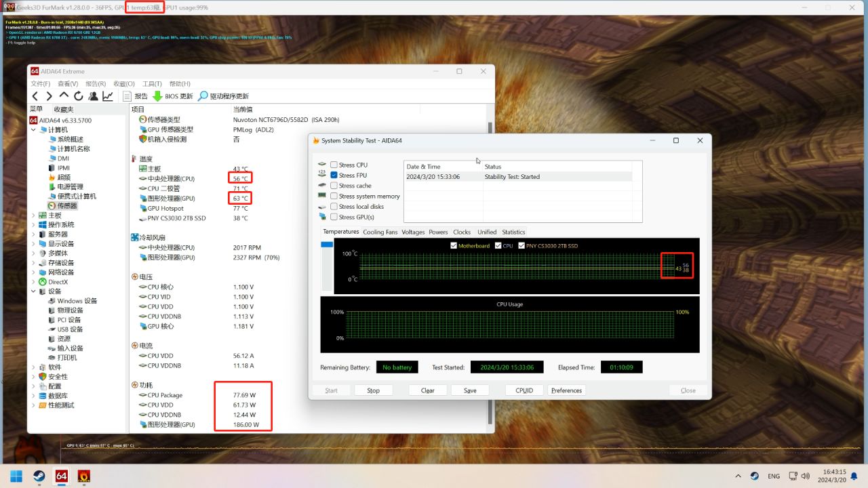The height and width of the screenshot is (488, 868).
Task: Enable the Stress cache checkbox
Action: click(x=334, y=186)
